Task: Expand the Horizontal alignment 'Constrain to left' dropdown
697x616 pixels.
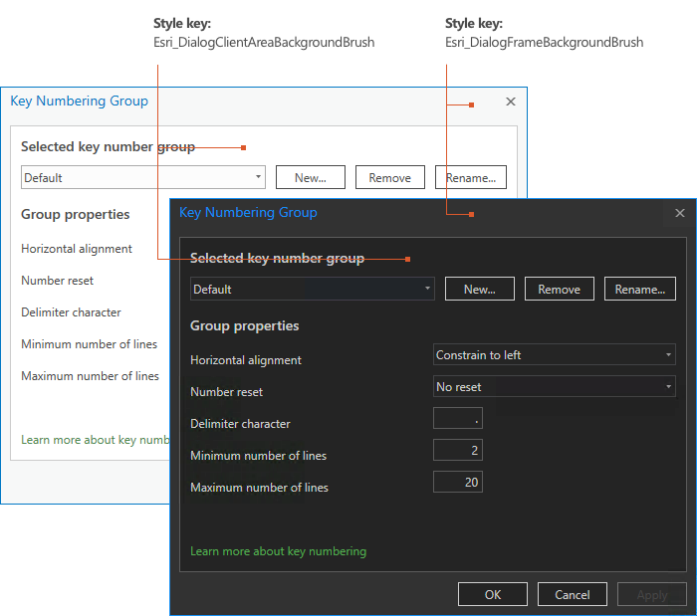Action: [x=555, y=355]
